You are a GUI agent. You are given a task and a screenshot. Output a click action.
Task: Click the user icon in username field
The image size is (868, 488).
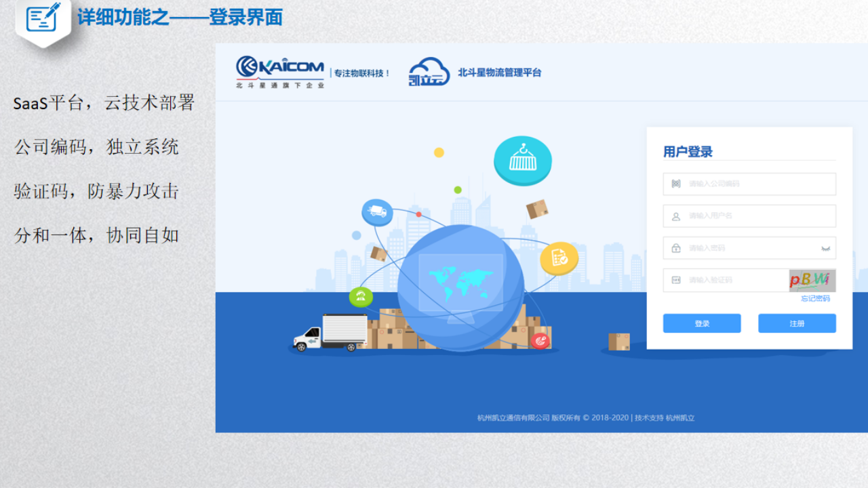[x=675, y=216]
